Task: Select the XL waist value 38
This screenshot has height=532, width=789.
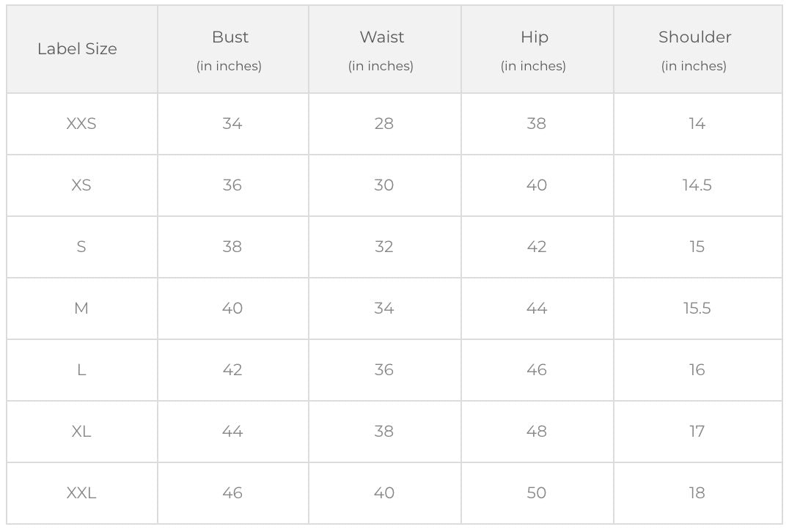Action: click(x=384, y=432)
